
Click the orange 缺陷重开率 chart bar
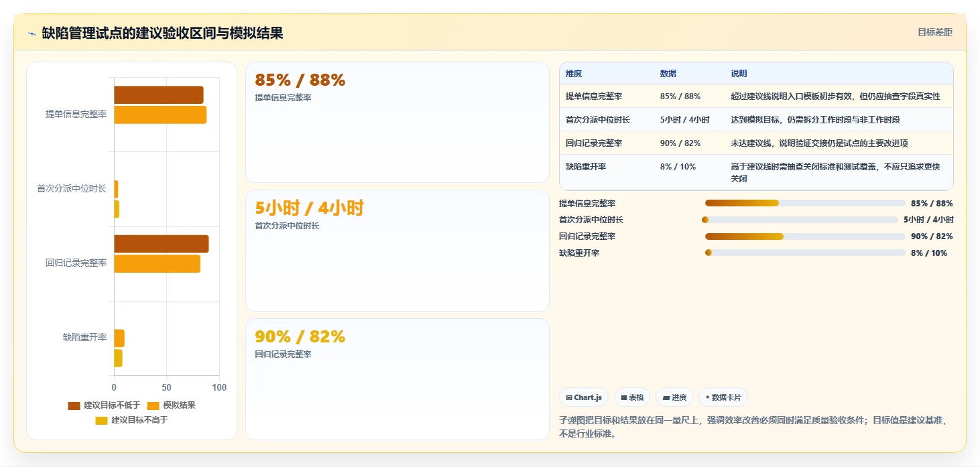pos(119,338)
